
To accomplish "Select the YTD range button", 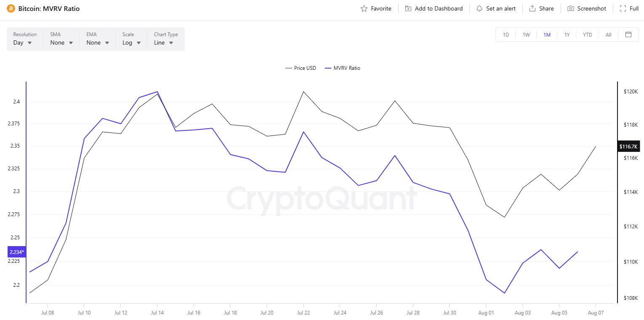I will click(x=588, y=35).
